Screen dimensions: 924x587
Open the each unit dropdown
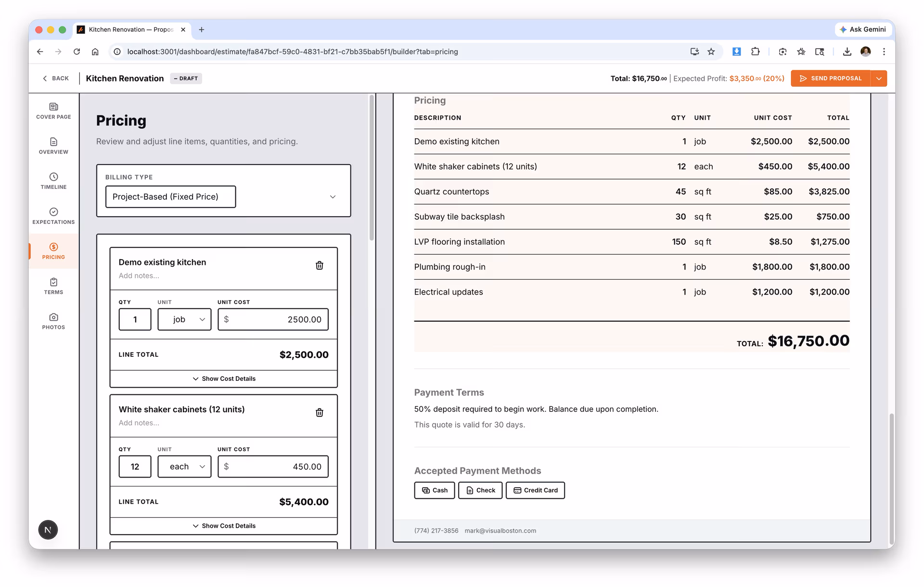pyautogui.click(x=184, y=467)
